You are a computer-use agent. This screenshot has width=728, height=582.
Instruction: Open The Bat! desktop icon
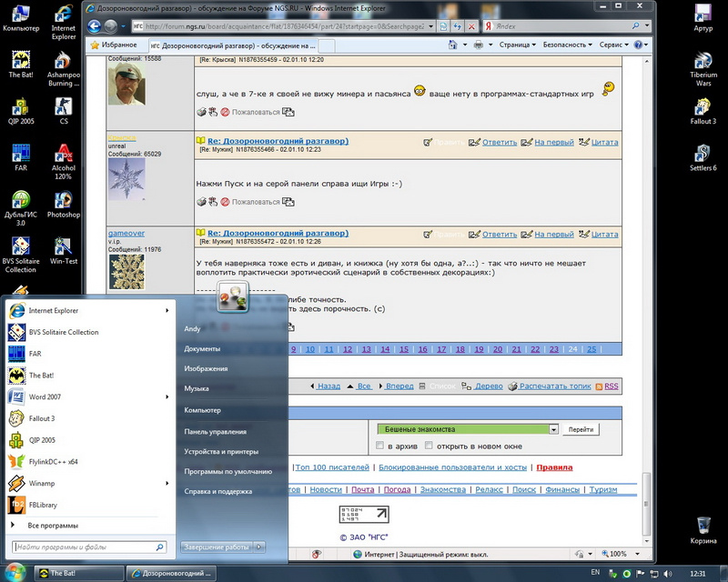click(x=21, y=64)
